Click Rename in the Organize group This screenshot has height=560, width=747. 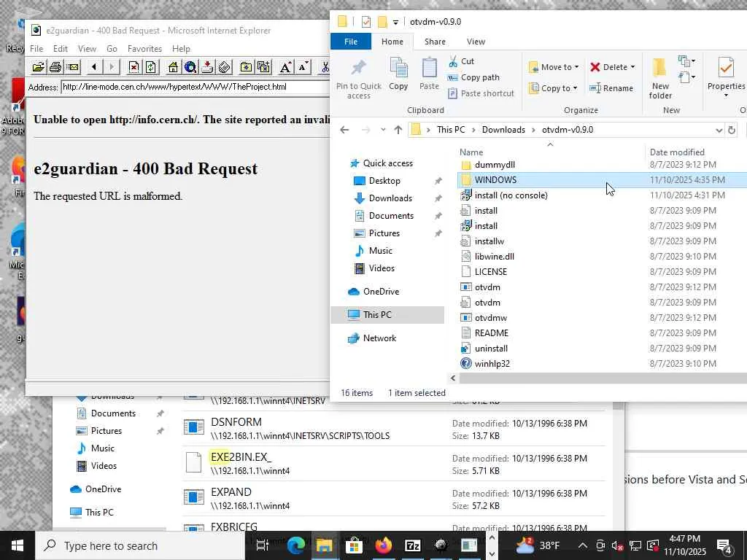point(611,88)
